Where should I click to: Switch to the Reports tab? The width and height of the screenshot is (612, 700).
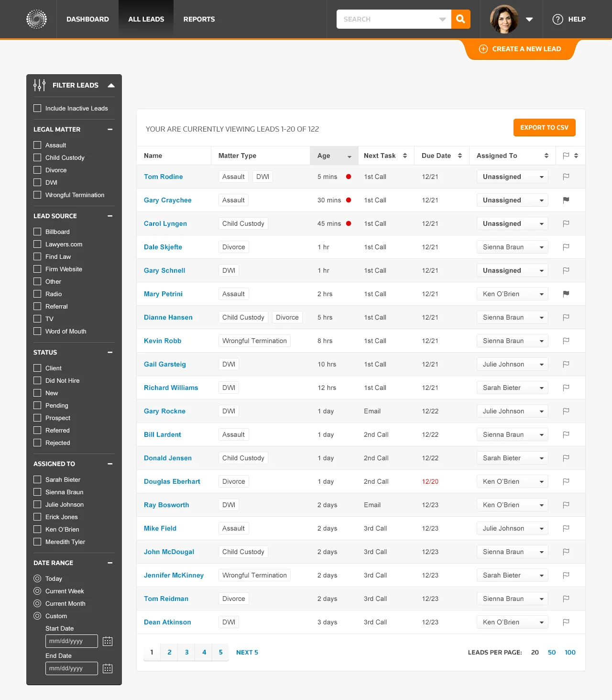click(x=199, y=19)
